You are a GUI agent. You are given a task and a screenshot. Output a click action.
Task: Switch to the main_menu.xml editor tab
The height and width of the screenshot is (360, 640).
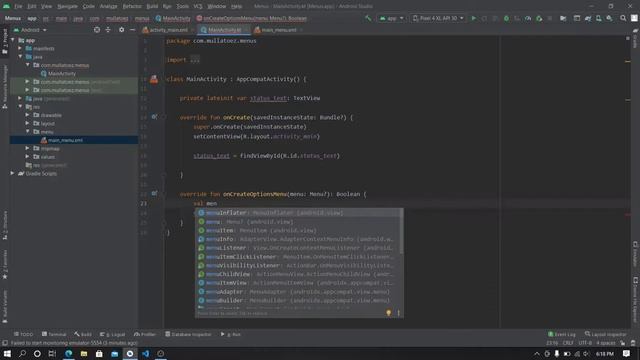coord(279,30)
